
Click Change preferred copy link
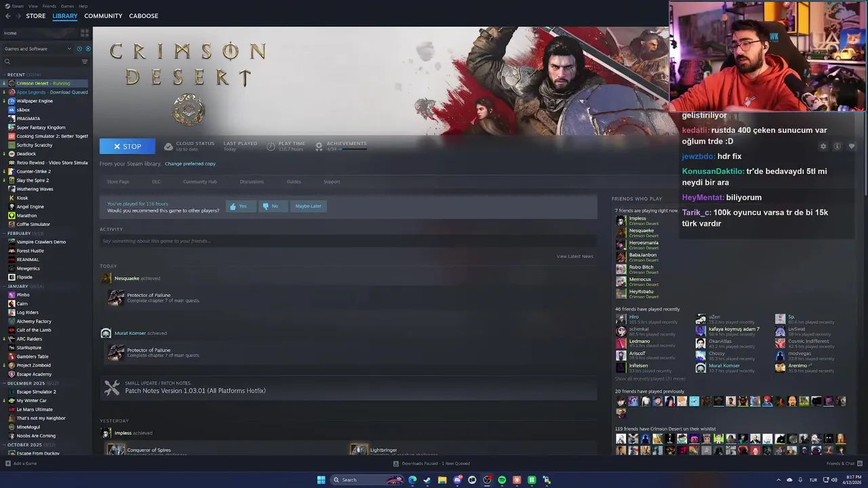point(190,164)
